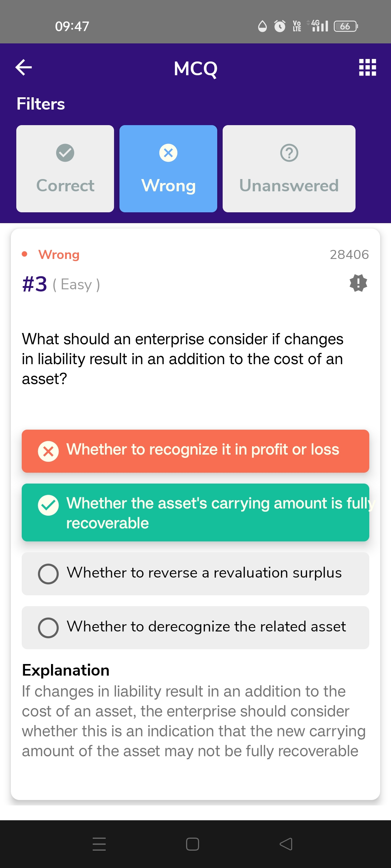
Task: Select the Correct filter tab
Action: pyautogui.click(x=65, y=169)
